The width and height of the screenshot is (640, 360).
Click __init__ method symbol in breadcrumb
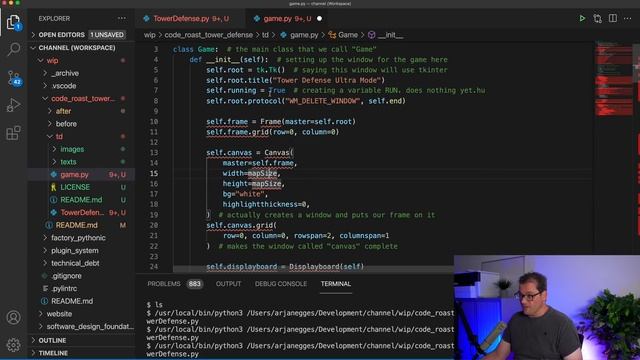pyautogui.click(x=385, y=35)
